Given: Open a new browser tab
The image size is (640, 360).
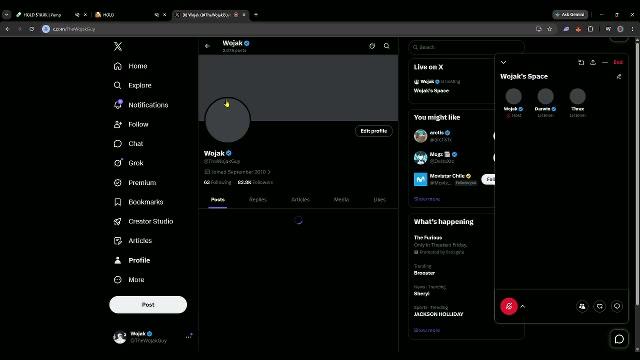Looking at the screenshot, I should [256, 15].
